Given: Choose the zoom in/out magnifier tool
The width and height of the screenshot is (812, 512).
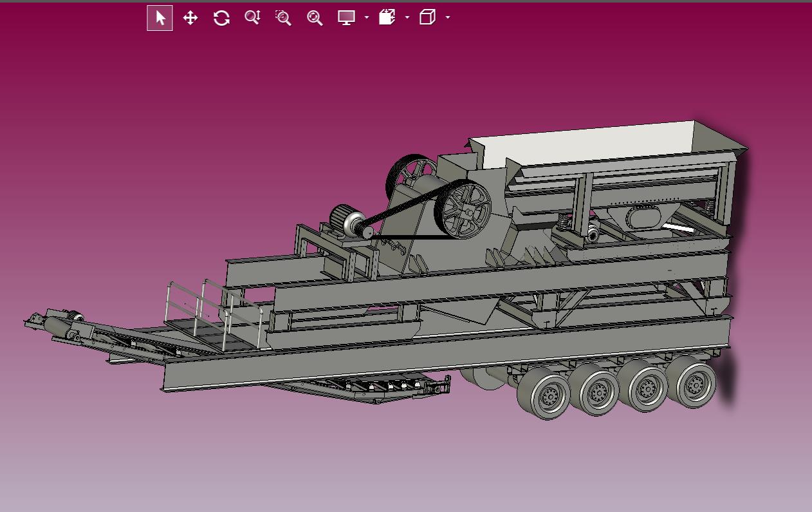Looking at the screenshot, I should tap(252, 18).
